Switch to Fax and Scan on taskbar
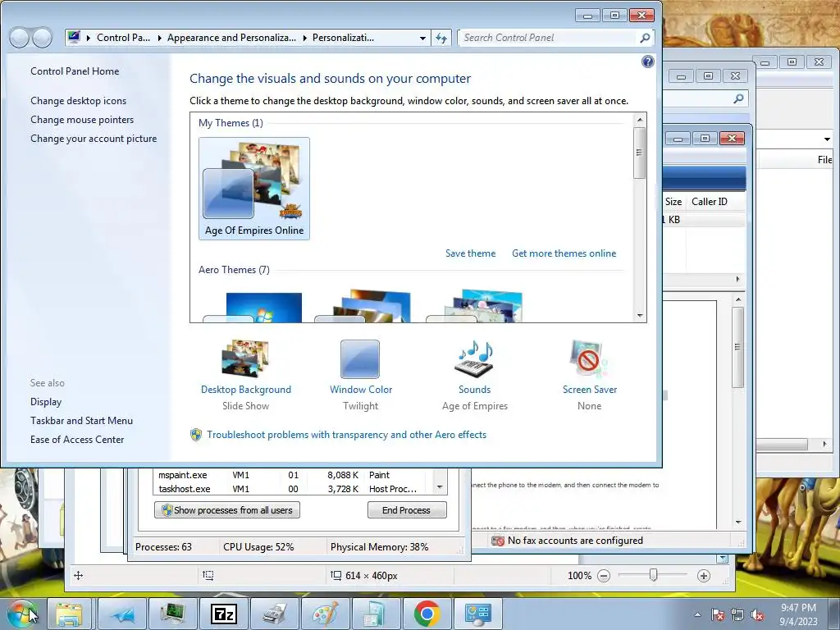The image size is (840, 630). click(x=275, y=614)
